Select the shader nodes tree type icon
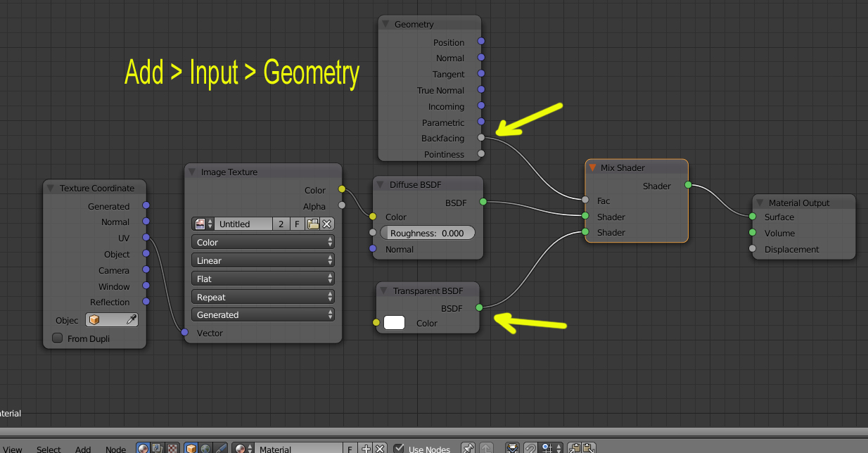This screenshot has height=453, width=868. pos(143,449)
